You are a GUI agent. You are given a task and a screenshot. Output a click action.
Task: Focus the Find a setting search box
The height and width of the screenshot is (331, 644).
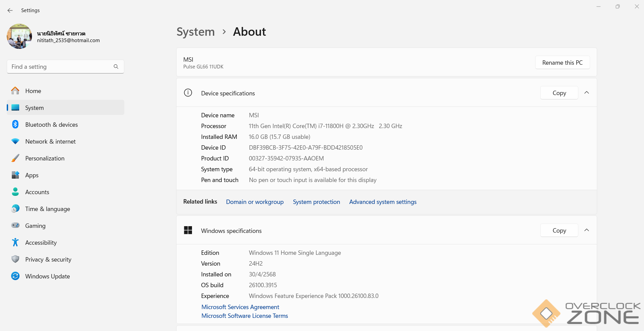click(x=61, y=67)
